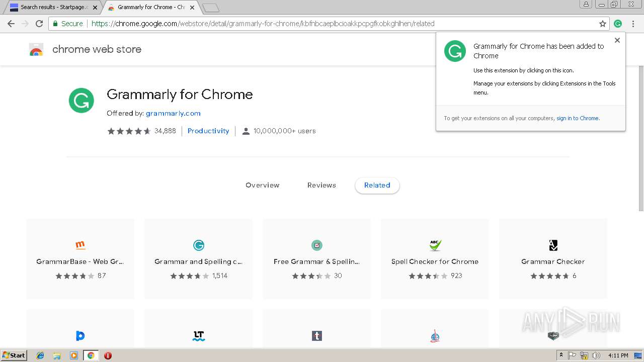Open the Opera icon in the taskbar
644x362 pixels.
click(108, 355)
